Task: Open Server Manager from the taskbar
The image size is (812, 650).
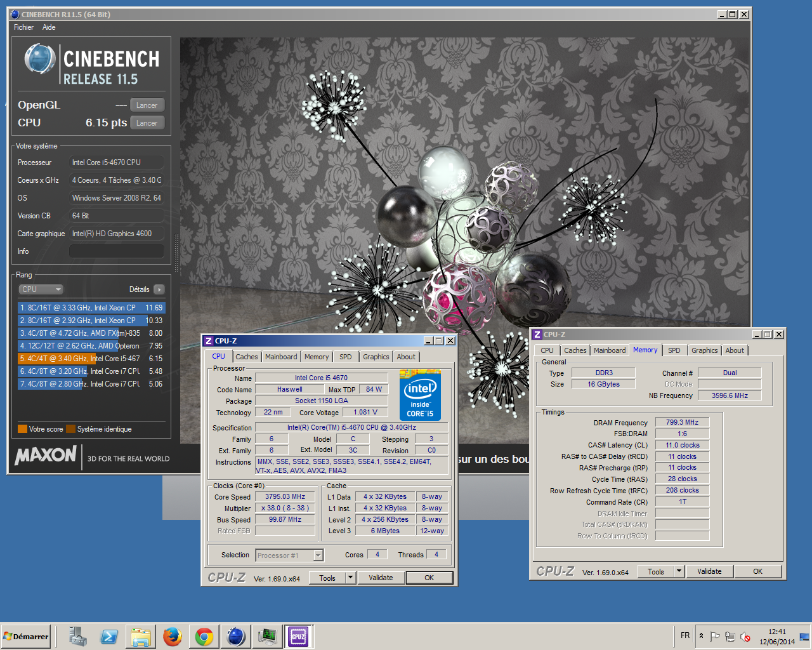Action: pyautogui.click(x=78, y=636)
